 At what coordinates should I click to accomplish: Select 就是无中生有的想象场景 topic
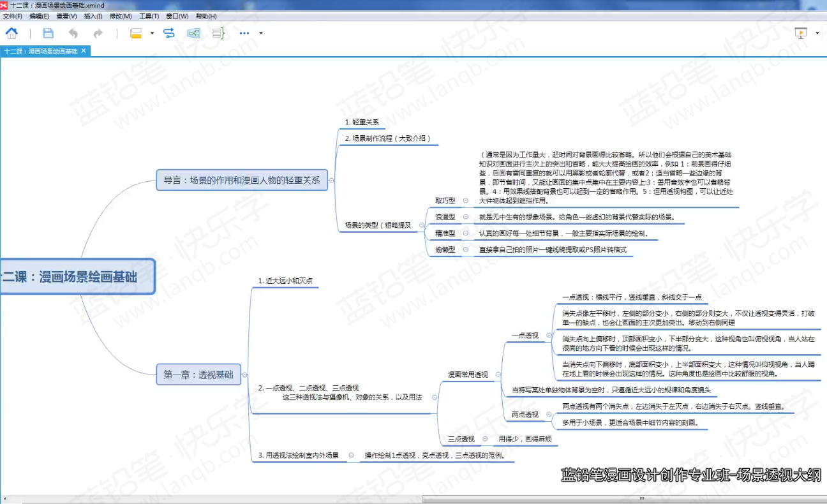[577, 217]
